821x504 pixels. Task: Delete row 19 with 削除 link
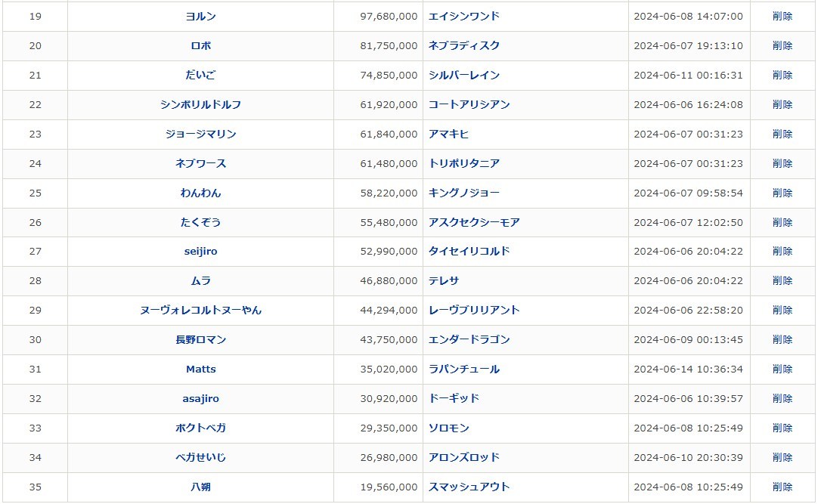pyautogui.click(x=782, y=16)
